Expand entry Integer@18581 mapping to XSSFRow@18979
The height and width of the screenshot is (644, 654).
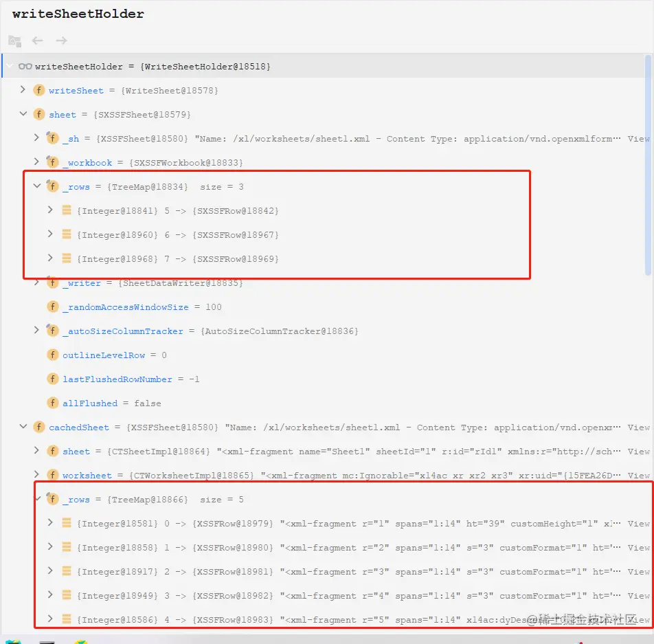tap(50, 523)
